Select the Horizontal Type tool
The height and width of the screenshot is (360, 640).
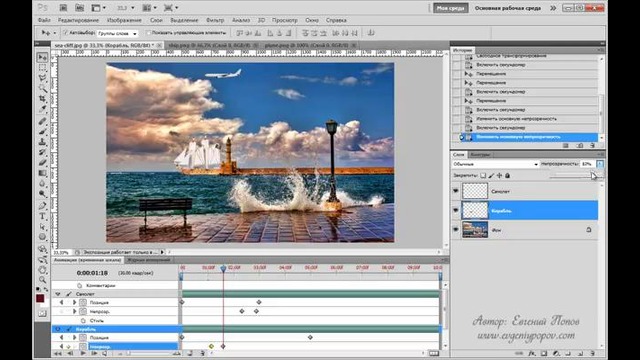coord(42,216)
